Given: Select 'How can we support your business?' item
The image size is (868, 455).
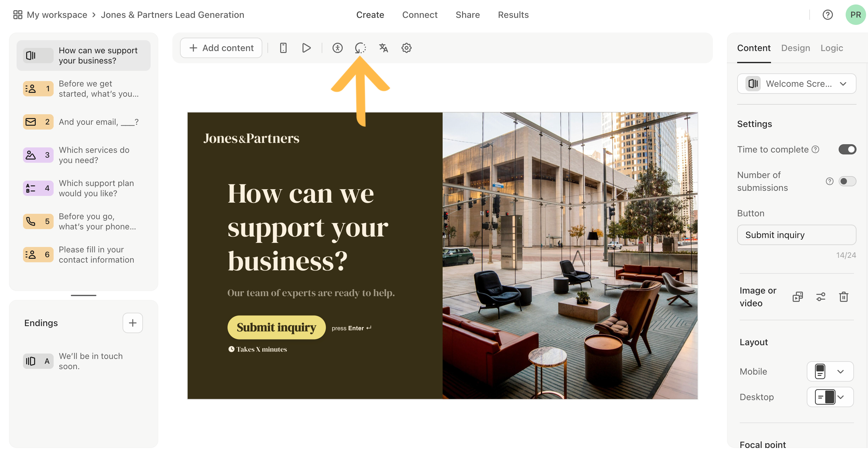Looking at the screenshot, I should tap(84, 56).
